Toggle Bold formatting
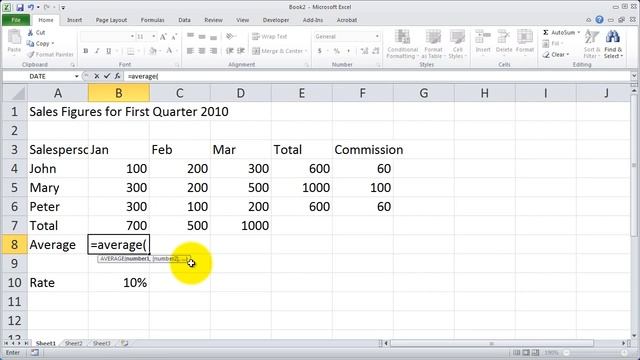 [86, 51]
